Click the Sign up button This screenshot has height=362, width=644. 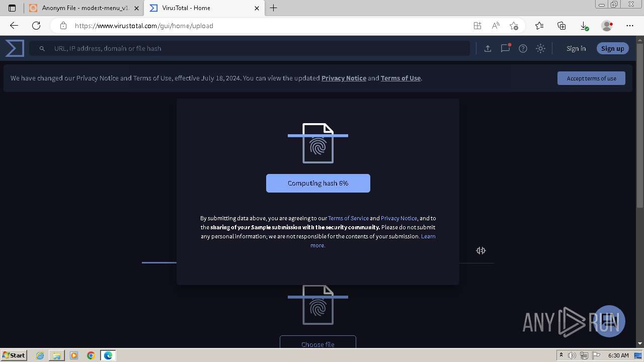(612, 49)
